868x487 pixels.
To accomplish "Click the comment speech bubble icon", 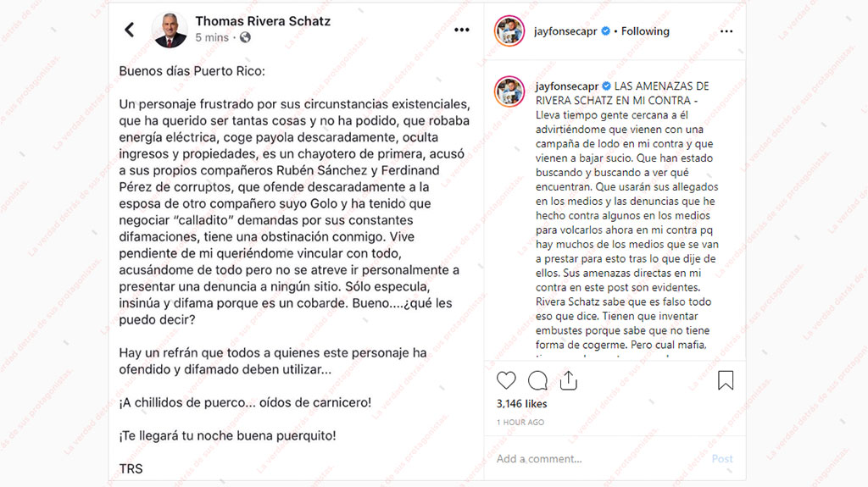I will point(537,381).
